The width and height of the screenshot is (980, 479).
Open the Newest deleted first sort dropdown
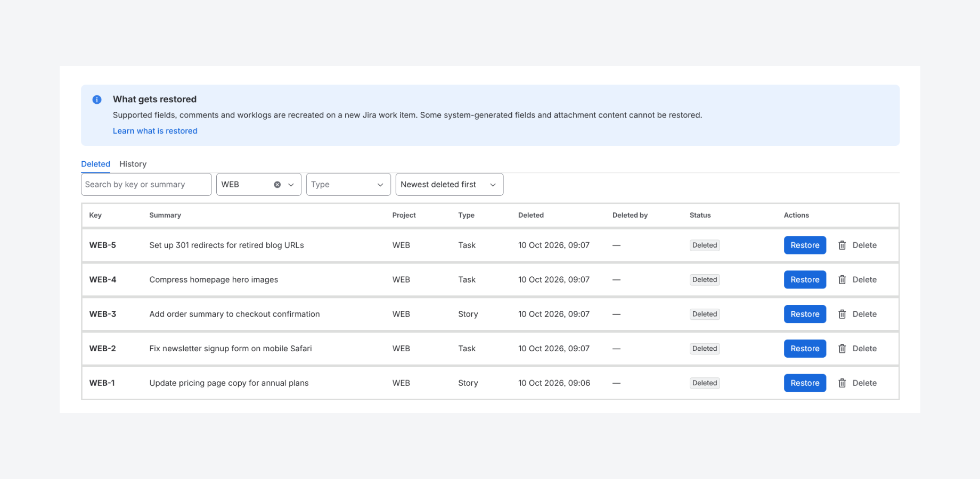click(450, 185)
